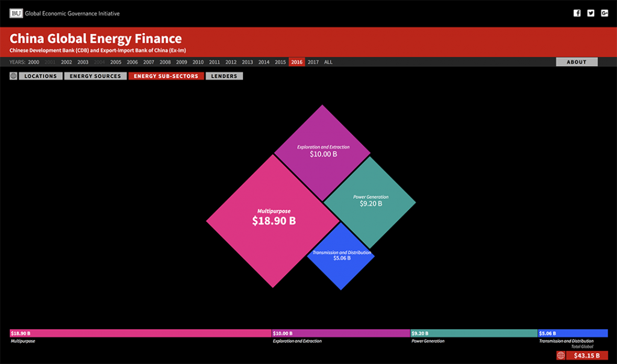Click Power Generation label under the bar
The height and width of the screenshot is (364, 617).
point(428,341)
